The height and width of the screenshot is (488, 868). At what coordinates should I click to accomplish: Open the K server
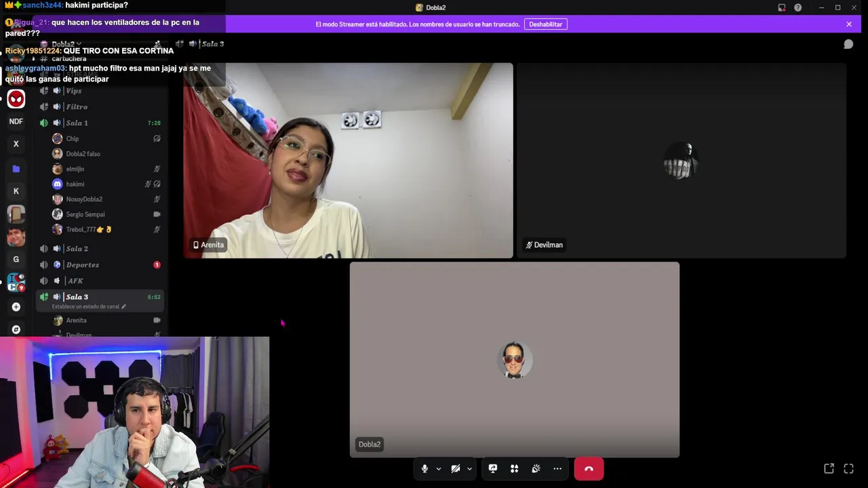pos(16,191)
